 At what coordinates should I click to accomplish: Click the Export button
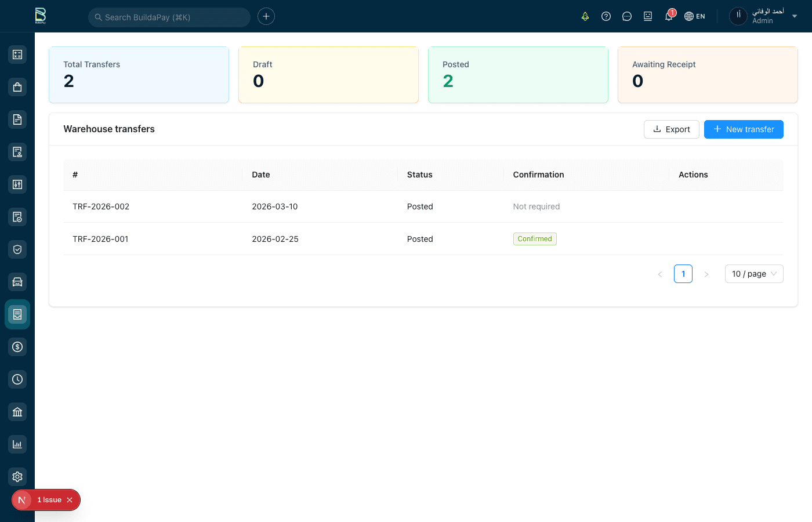coord(671,129)
